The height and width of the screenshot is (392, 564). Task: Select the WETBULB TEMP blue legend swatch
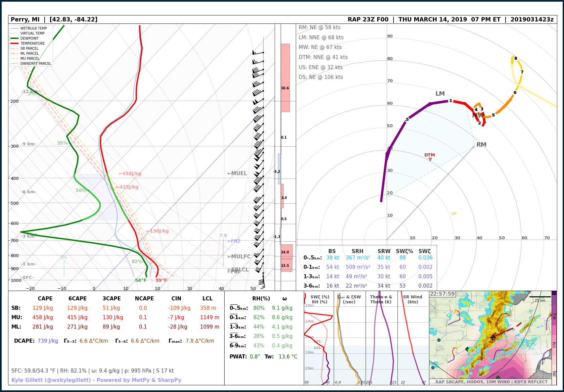pos(14,28)
